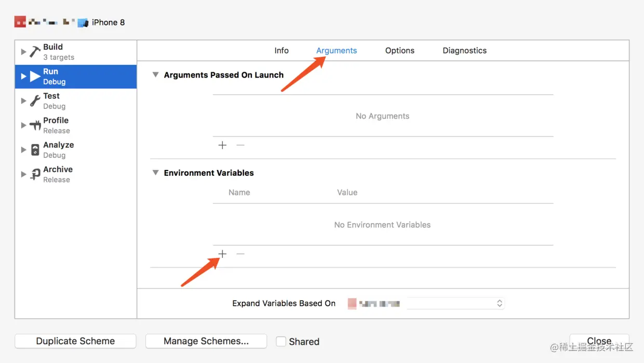The height and width of the screenshot is (363, 644).
Task: Collapse the Environment Variables section
Action: 155,173
